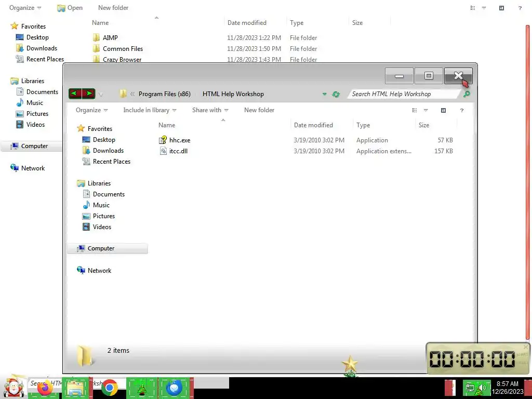Click the green magnifier search icon
The width and height of the screenshot is (532, 399).
tap(467, 94)
